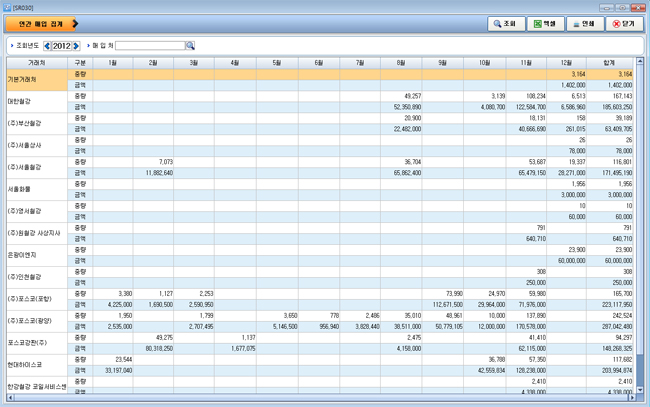Select the 서울화물 vendor row
Image resolution: width=650 pixels, height=407 pixels.
click(37, 189)
